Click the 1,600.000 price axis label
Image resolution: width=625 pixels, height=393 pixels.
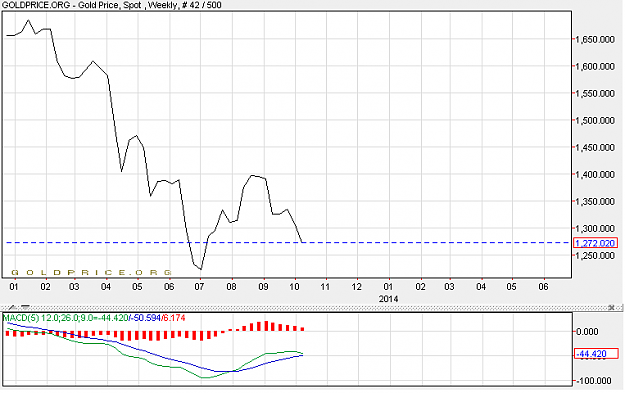(x=595, y=67)
